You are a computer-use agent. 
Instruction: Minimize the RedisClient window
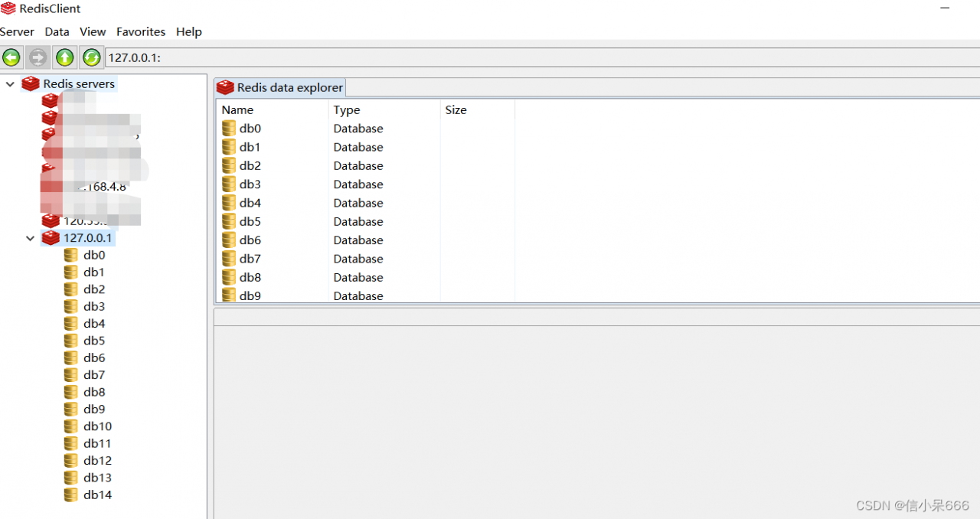tap(946, 7)
